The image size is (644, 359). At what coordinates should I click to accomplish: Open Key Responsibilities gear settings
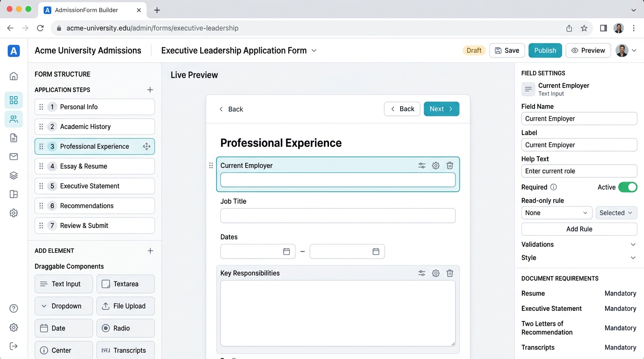[x=436, y=273]
